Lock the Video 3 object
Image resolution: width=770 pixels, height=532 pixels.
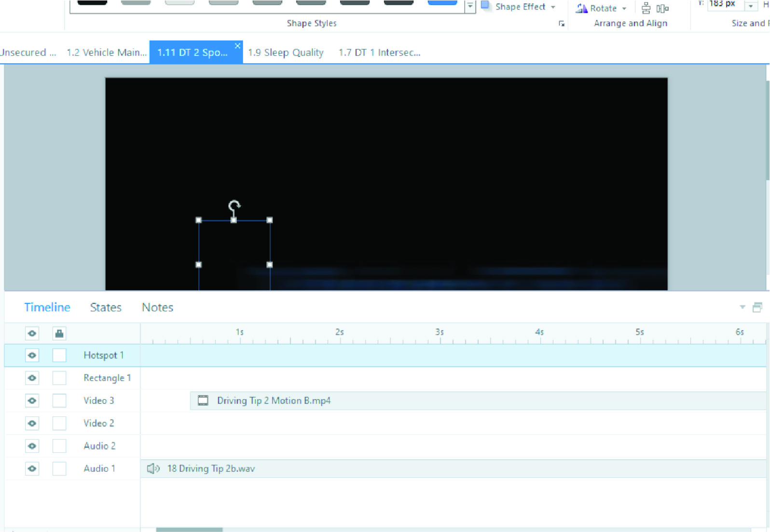click(x=59, y=401)
